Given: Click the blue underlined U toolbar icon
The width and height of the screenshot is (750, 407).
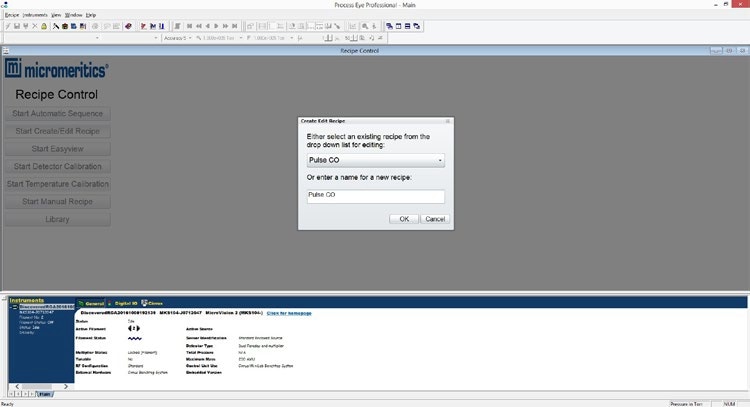Looking at the screenshot, I should tap(162, 26).
